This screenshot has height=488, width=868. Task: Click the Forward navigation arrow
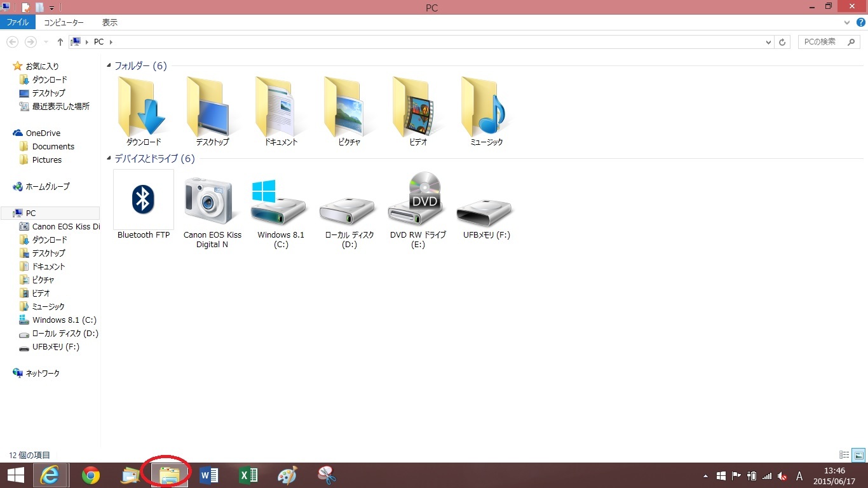30,42
